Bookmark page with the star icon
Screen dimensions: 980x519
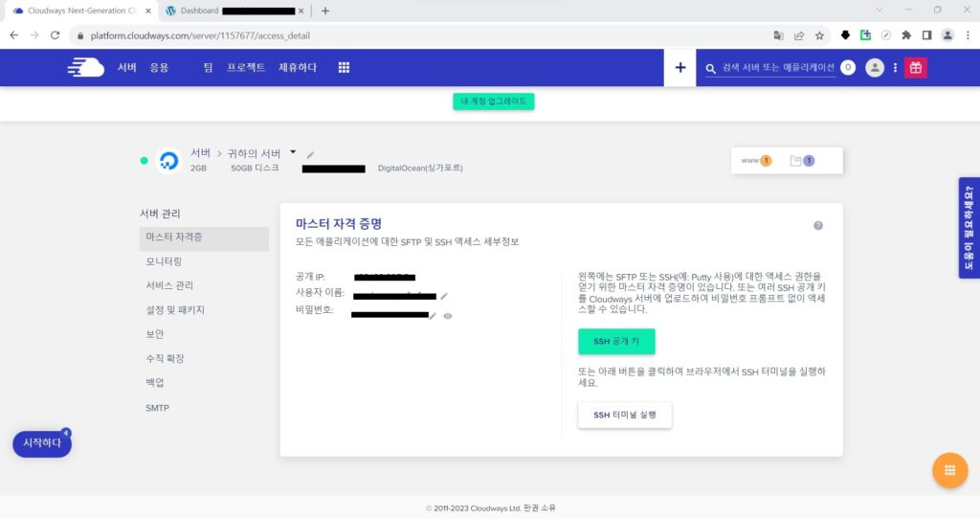pyautogui.click(x=819, y=35)
